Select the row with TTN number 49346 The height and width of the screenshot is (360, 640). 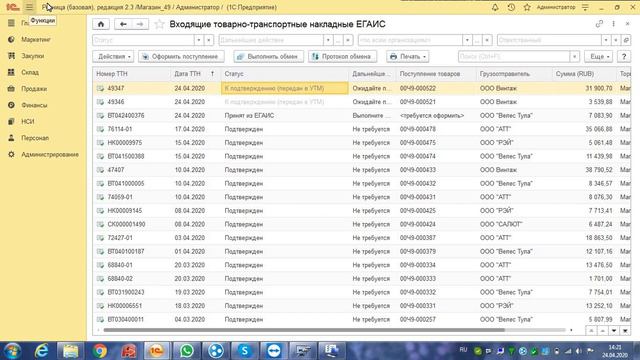[361, 102]
